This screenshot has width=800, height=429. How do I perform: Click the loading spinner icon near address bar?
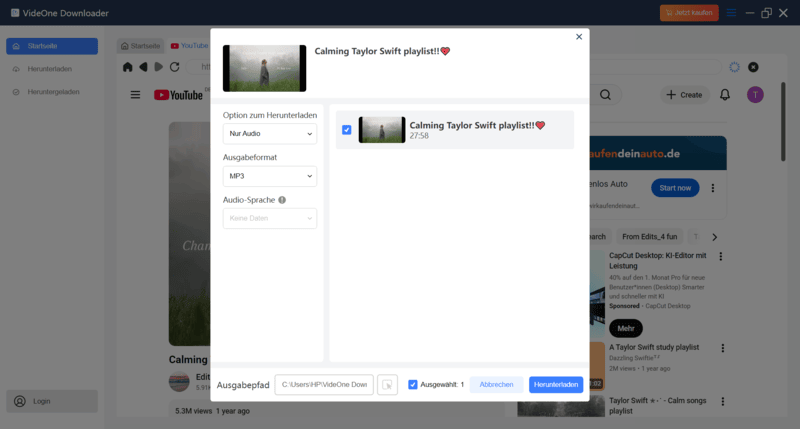[734, 67]
